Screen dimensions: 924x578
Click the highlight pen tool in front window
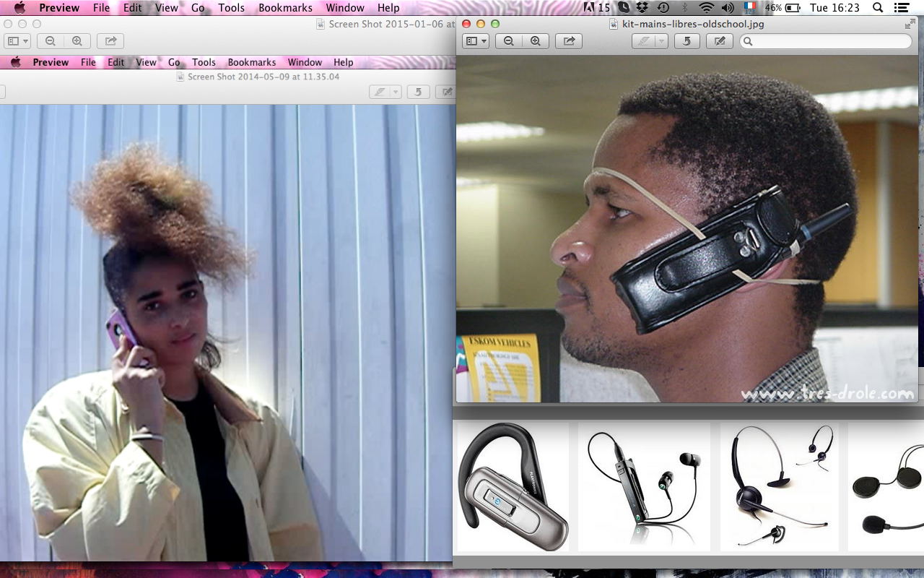[x=643, y=41]
